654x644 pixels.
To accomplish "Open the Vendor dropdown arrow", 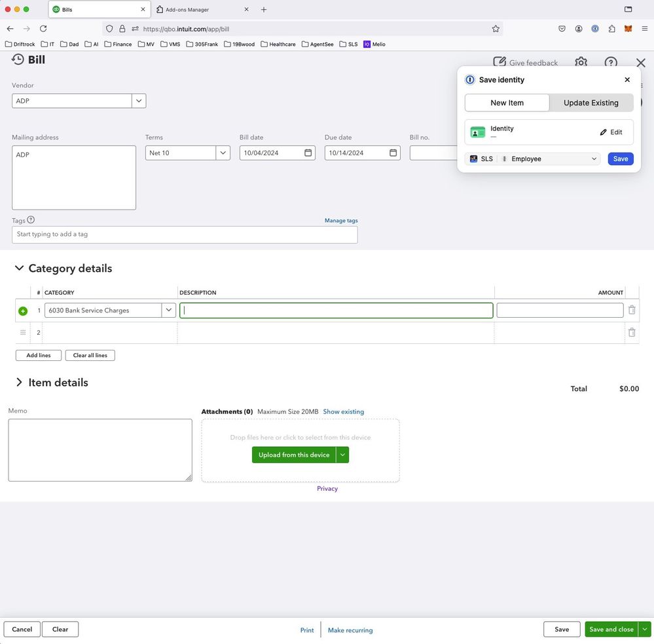I will 138,101.
